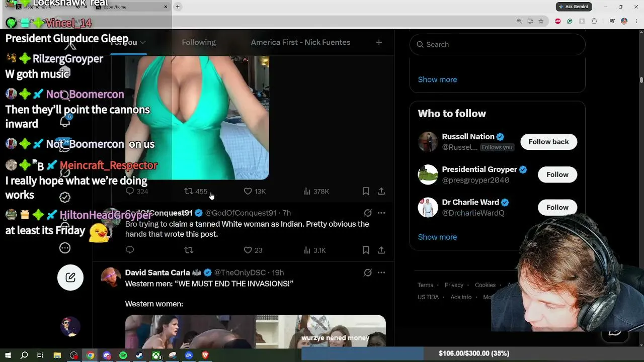Click Show more above Who to follow

click(x=437, y=79)
